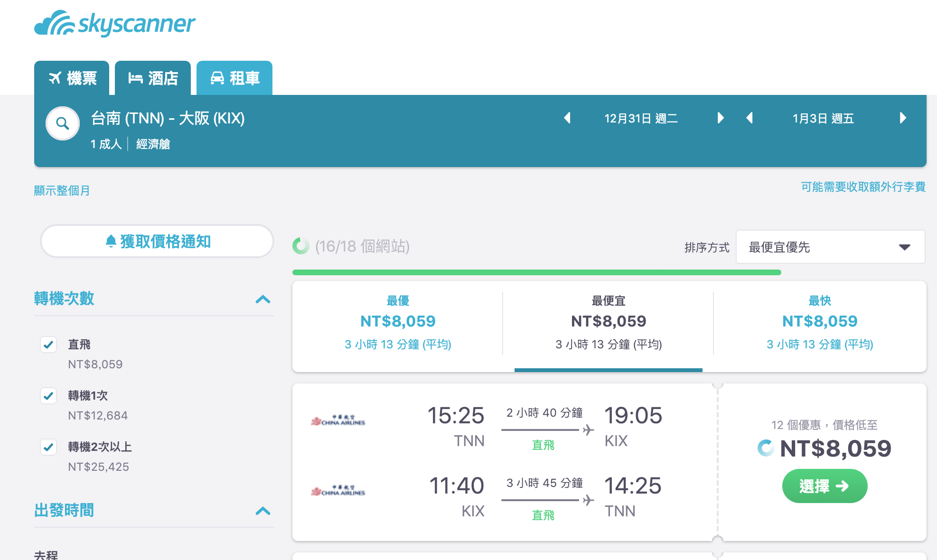
Task: Open the 租車 car rental tab
Action: click(234, 78)
